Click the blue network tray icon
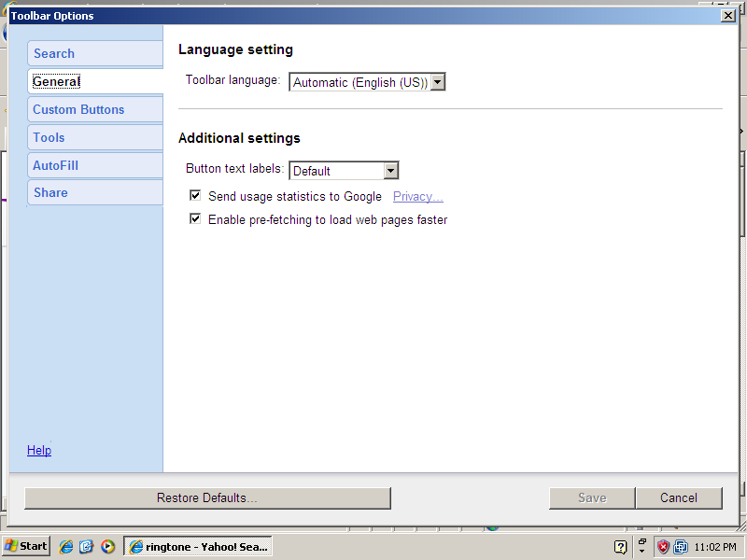 [x=681, y=547]
